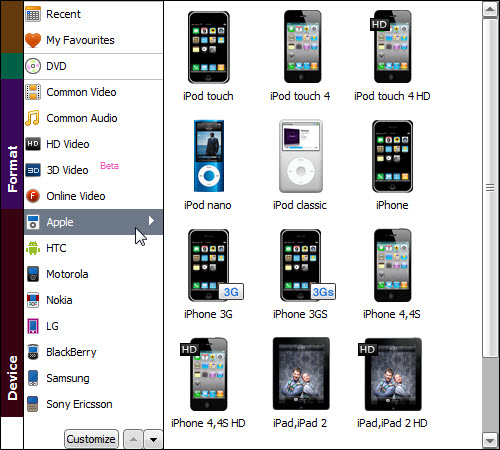This screenshot has width=500, height=450.
Task: Pick the Sony Ericsson phone icon
Action: coord(33,404)
